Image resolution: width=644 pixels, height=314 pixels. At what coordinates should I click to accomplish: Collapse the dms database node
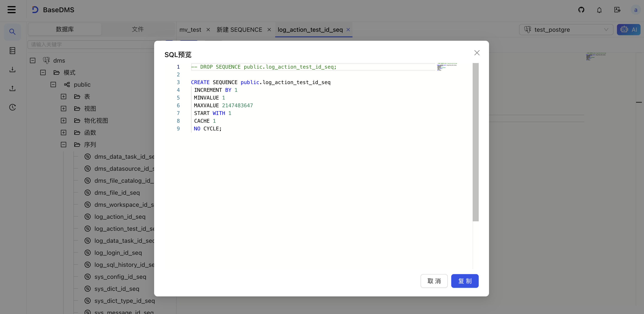tap(32, 60)
